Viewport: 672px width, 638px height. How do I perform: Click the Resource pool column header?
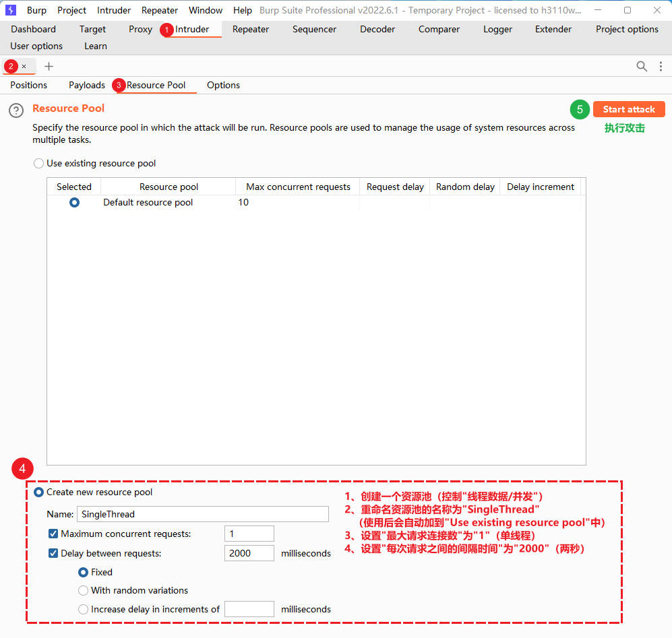pos(169,187)
